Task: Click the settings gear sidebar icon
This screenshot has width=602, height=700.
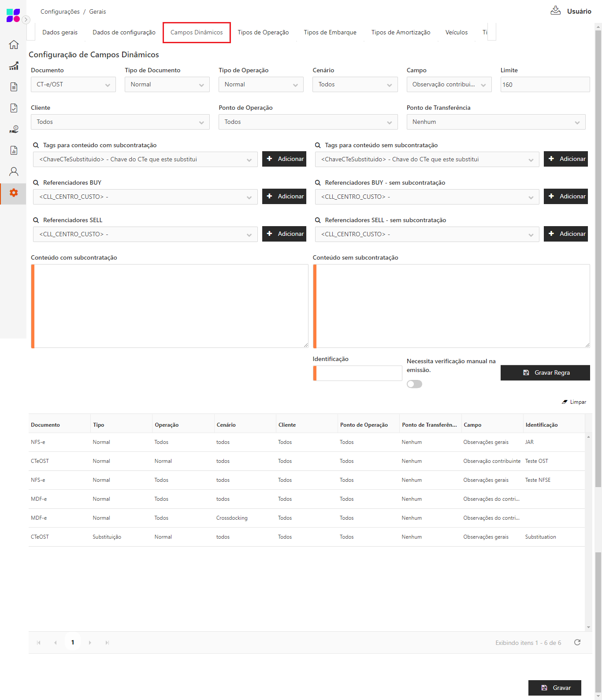Action: (x=14, y=193)
